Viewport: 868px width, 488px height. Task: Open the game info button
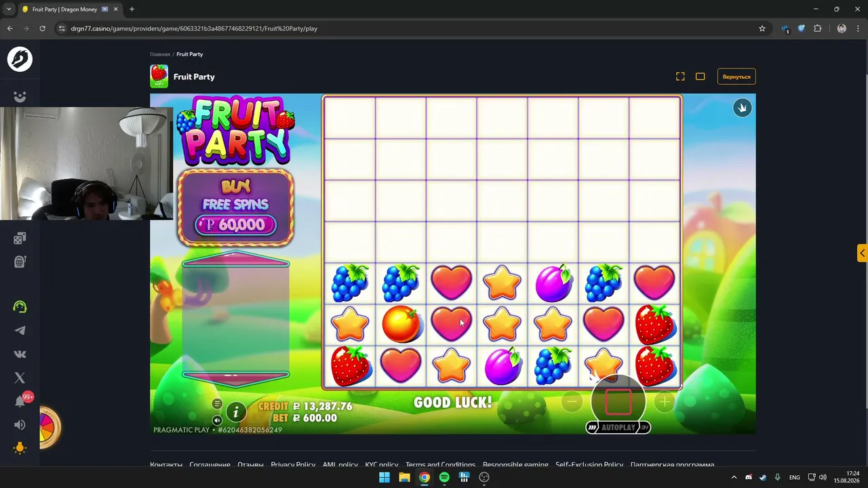(x=236, y=411)
